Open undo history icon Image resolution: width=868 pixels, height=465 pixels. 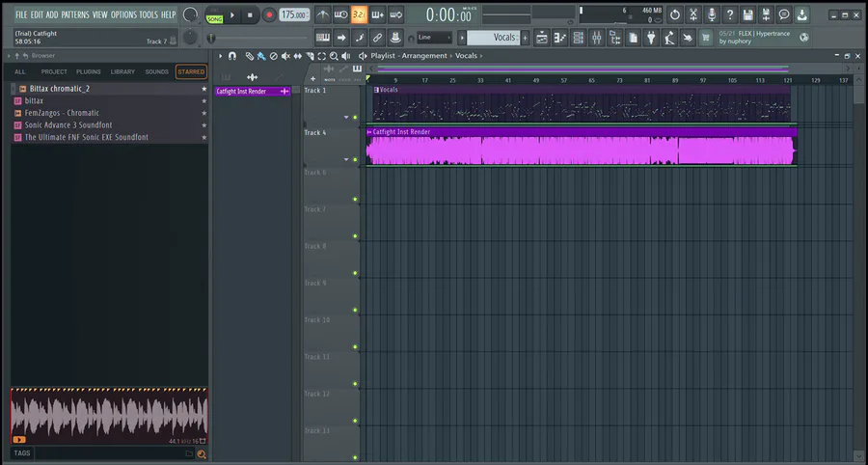(675, 14)
